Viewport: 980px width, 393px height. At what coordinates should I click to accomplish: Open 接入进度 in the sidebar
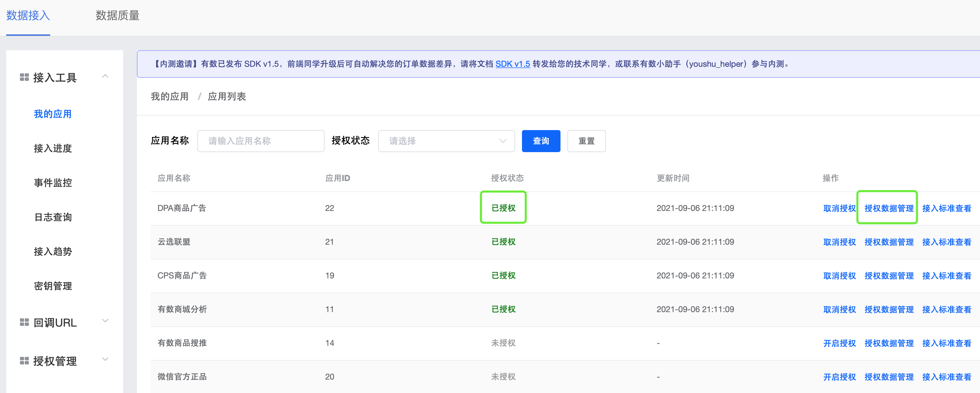pos(53,148)
